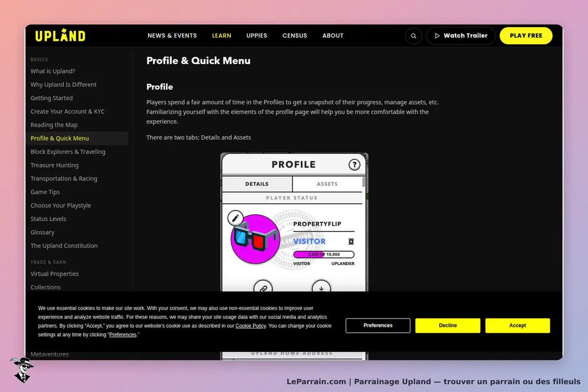Open Reading the Map page
This screenshot has width=588, height=392.
(x=54, y=125)
